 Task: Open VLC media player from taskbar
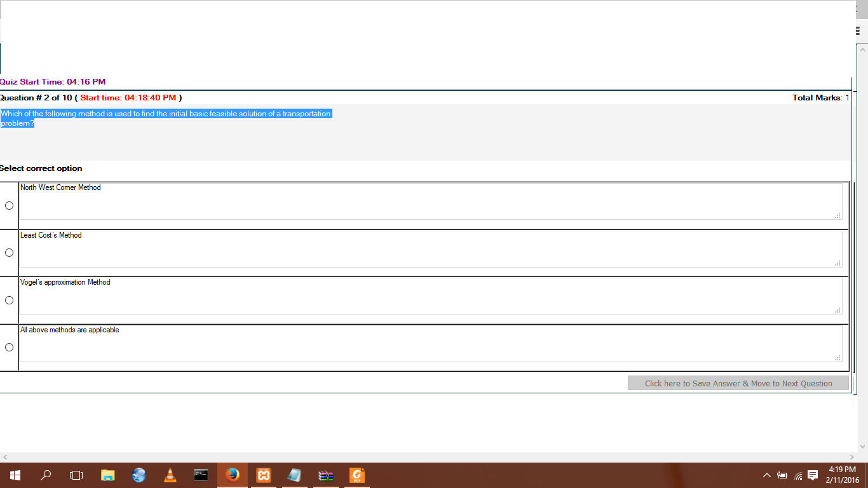coord(170,475)
